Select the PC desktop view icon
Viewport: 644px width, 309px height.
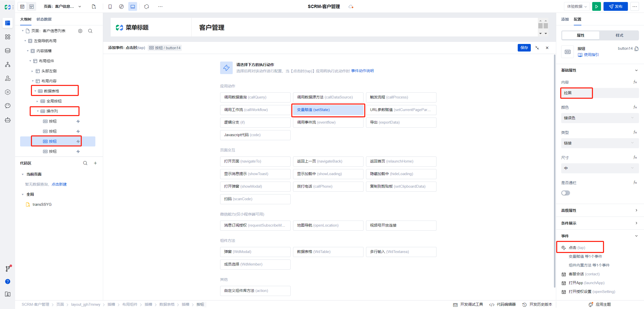tap(133, 7)
